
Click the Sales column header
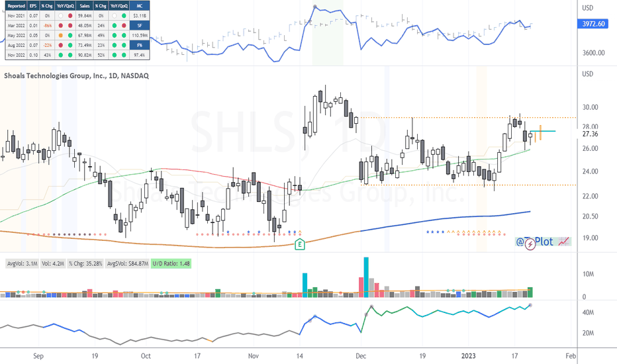pos(85,6)
